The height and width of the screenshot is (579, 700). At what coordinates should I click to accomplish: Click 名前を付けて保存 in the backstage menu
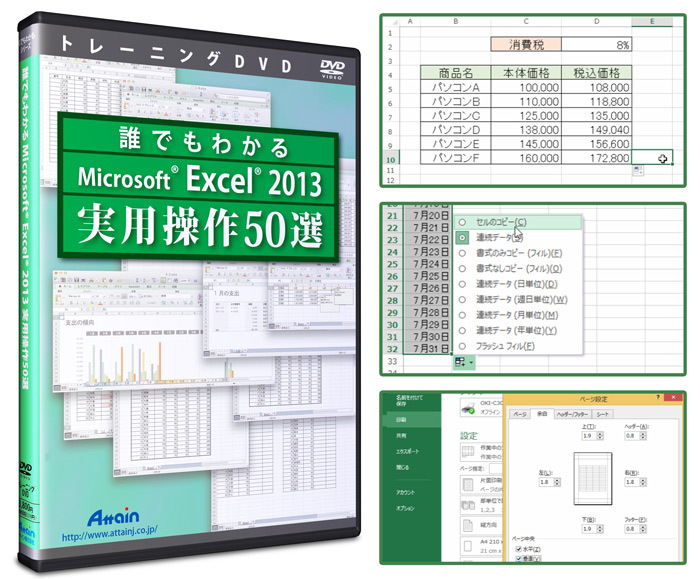coord(408,400)
